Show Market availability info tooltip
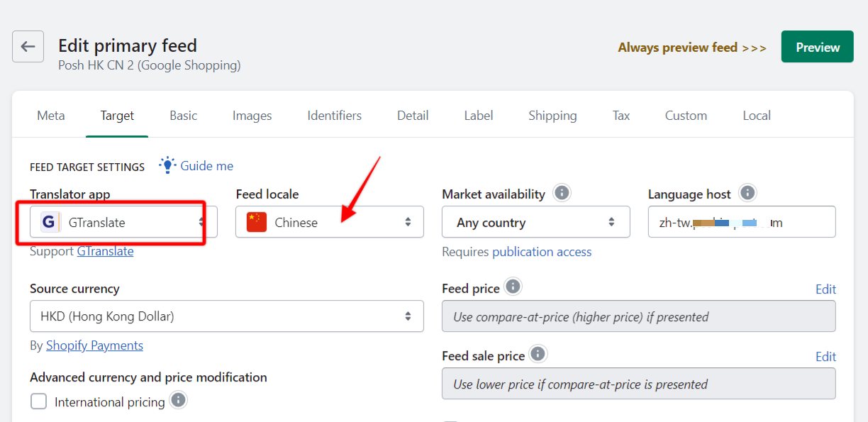This screenshot has height=422, width=868. click(562, 193)
